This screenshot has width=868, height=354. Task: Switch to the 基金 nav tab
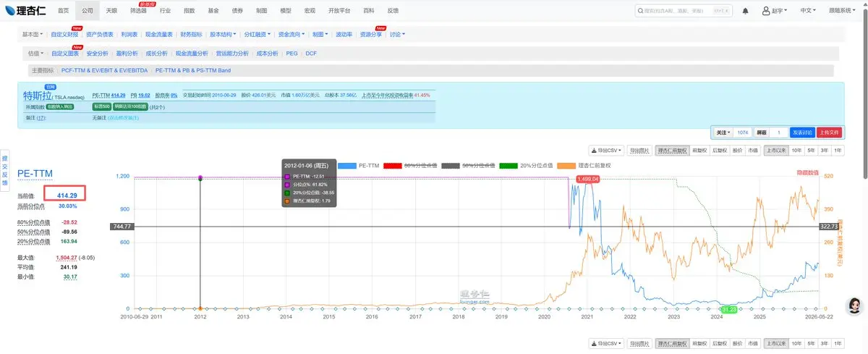pos(213,11)
